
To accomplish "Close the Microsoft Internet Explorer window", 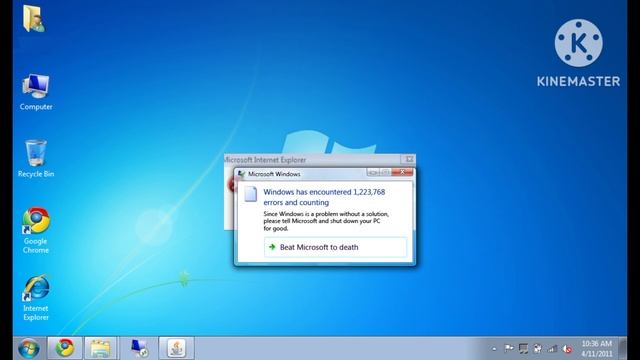I will point(409,159).
